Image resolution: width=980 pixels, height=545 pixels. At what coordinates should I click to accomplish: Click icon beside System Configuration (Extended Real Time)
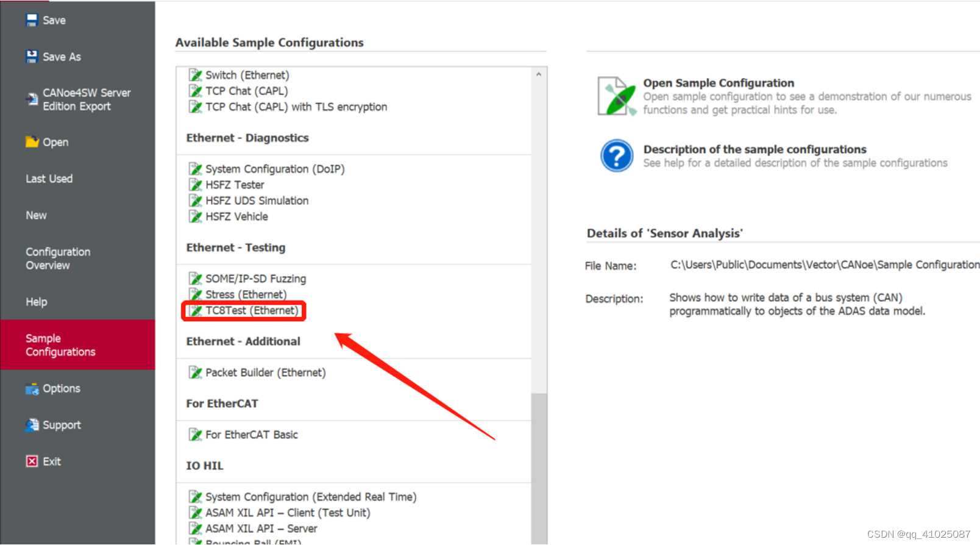click(x=196, y=497)
